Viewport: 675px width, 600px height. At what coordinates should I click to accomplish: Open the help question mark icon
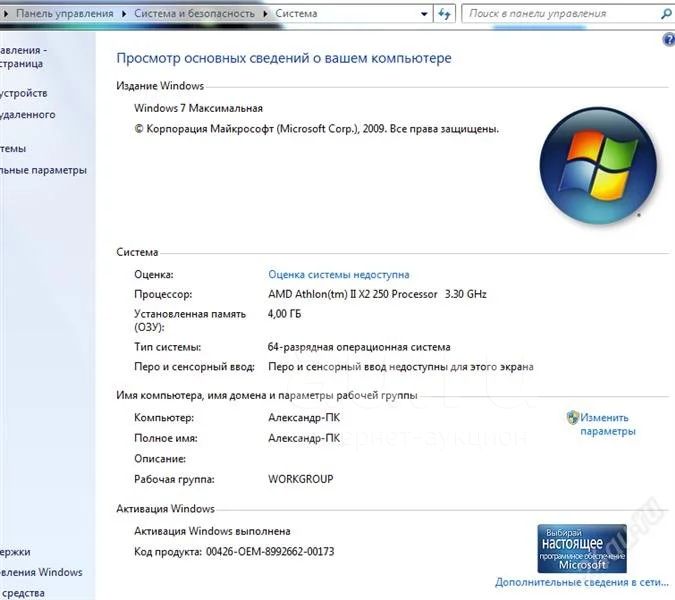pos(669,40)
